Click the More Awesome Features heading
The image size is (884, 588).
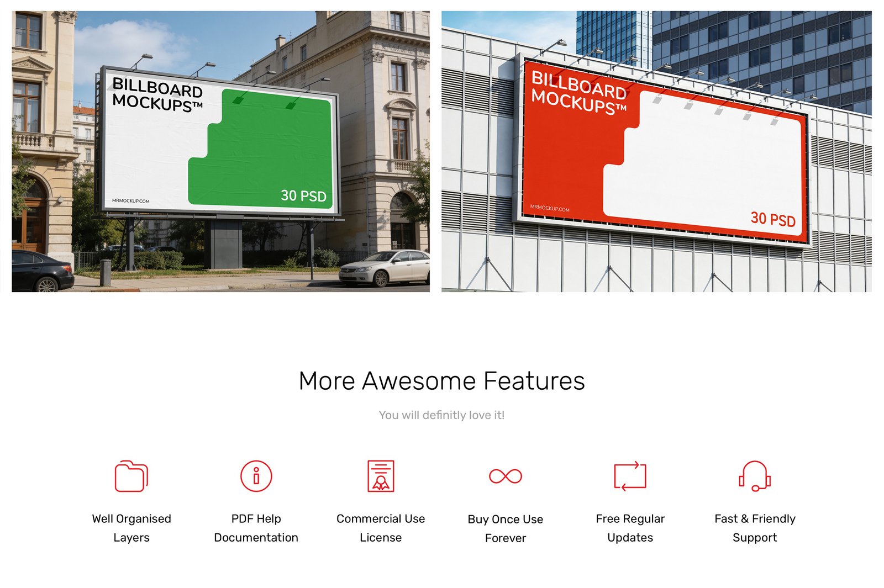442,381
